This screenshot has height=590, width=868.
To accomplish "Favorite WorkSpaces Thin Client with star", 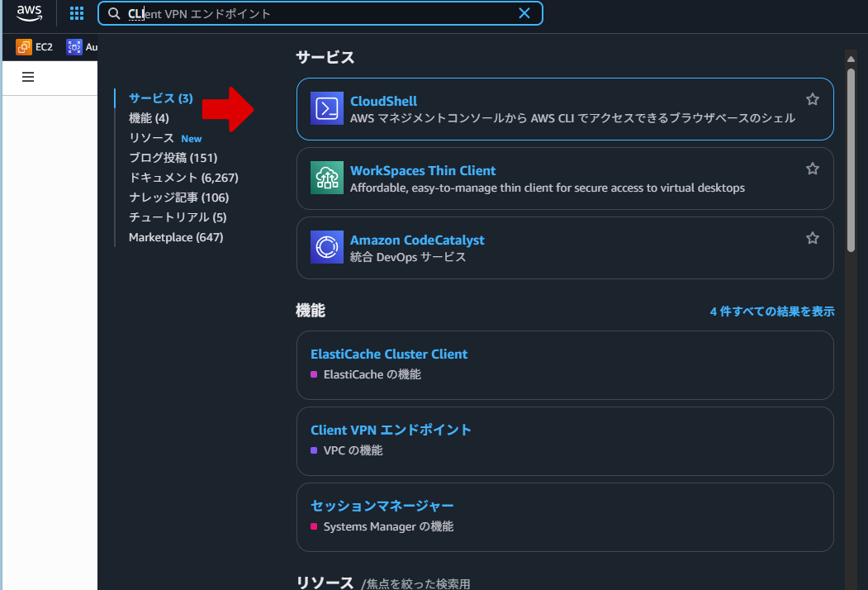I will point(812,169).
